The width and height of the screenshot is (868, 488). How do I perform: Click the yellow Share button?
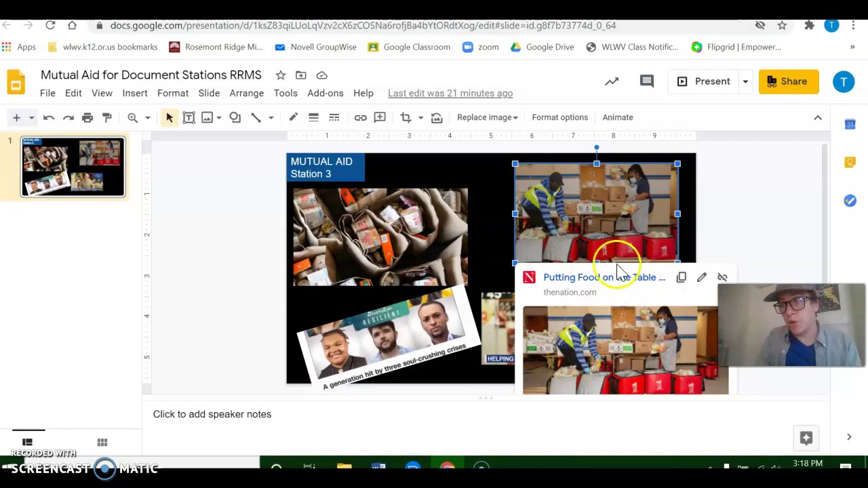click(789, 81)
